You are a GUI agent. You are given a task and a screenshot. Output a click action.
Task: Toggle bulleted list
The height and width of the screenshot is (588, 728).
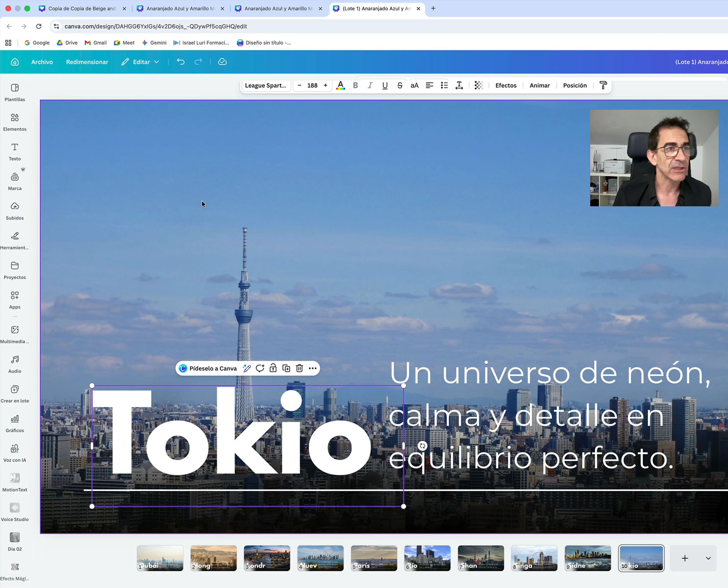[444, 85]
